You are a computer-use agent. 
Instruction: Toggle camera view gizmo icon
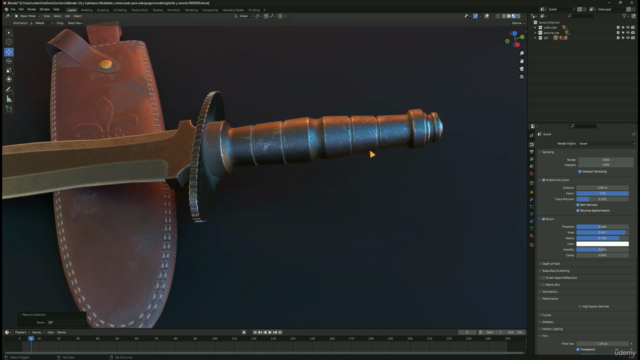[x=522, y=69]
